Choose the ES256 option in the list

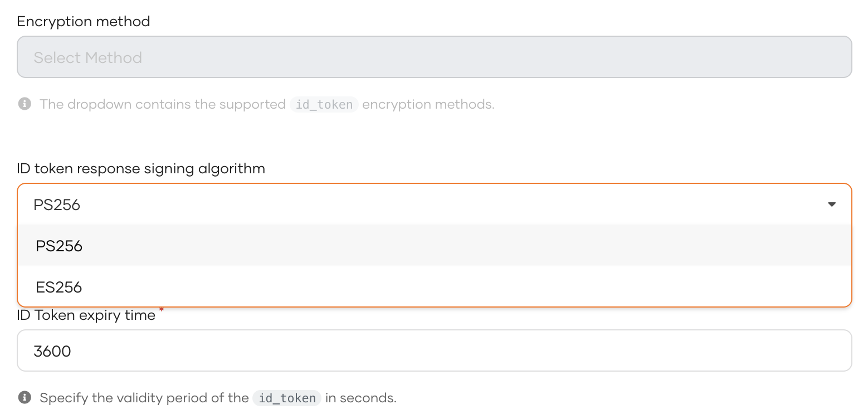[435, 286]
